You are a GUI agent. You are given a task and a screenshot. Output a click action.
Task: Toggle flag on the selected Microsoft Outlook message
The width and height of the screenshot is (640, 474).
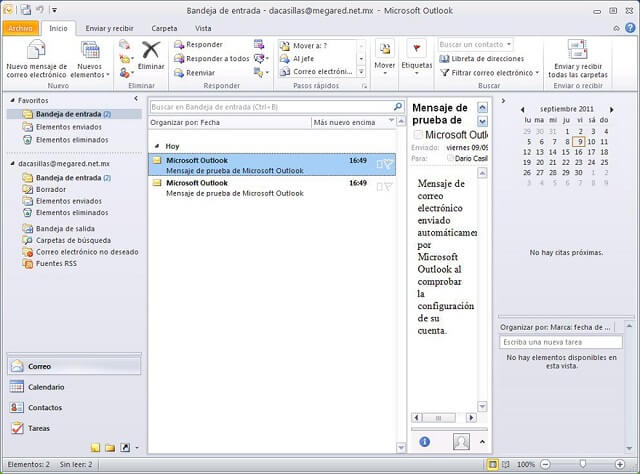[x=389, y=164]
